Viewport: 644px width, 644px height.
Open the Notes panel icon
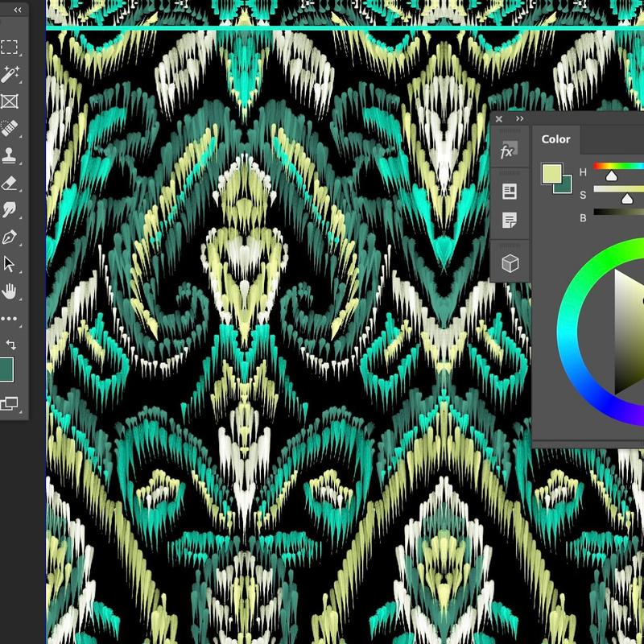point(510,220)
